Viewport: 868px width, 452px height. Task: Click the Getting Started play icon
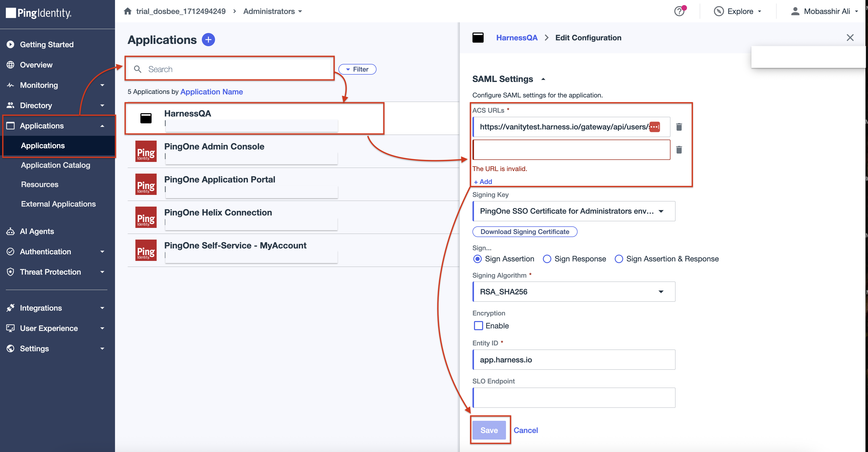10,44
